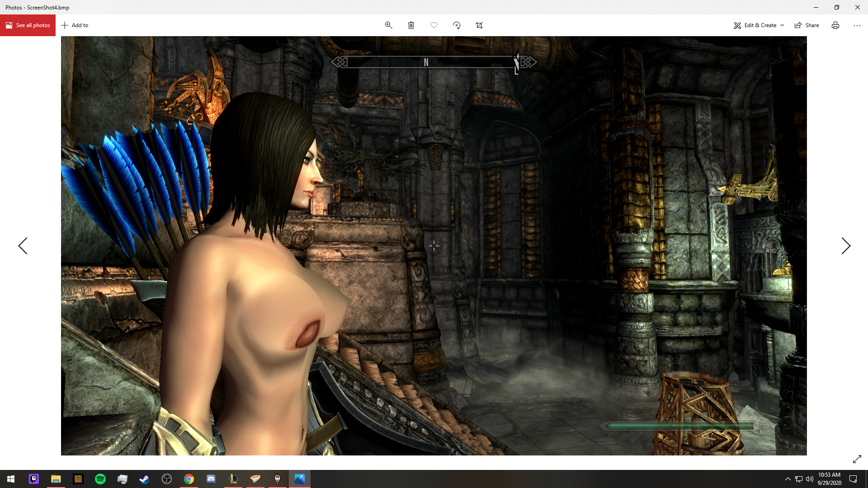Open Discord from the taskbar
The width and height of the screenshot is (868, 488).
click(211, 479)
